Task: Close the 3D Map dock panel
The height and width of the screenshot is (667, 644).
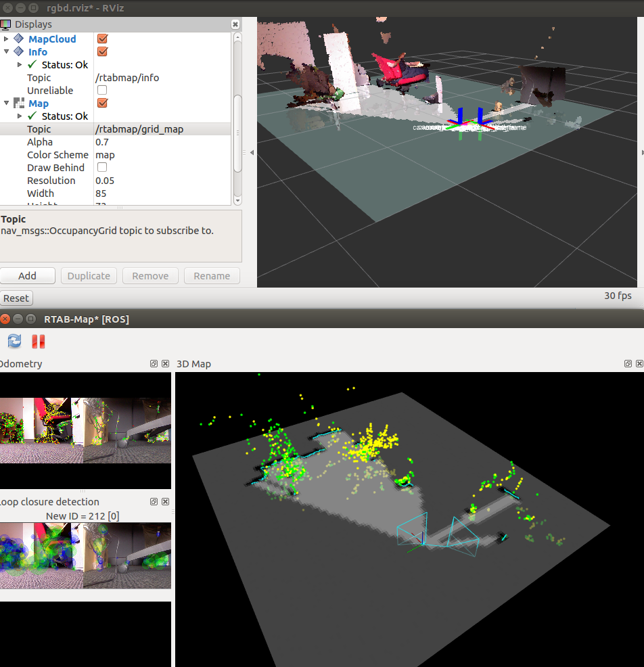Action: (639, 364)
